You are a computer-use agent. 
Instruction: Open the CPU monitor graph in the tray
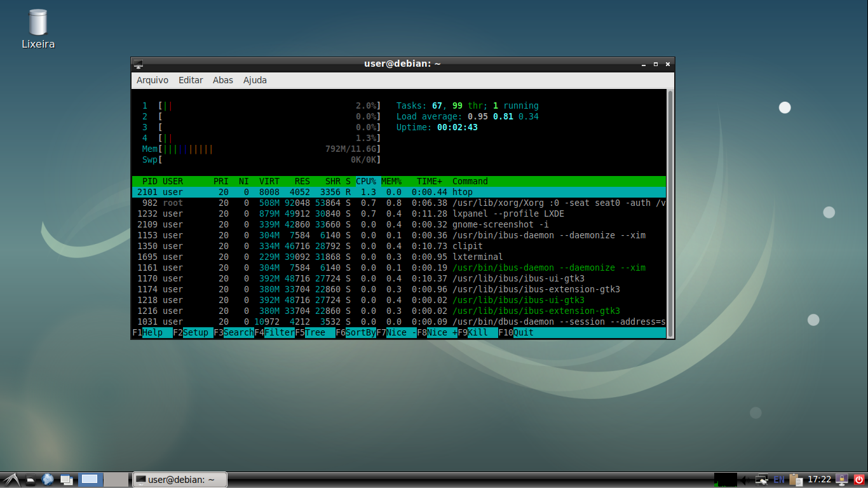(724, 479)
